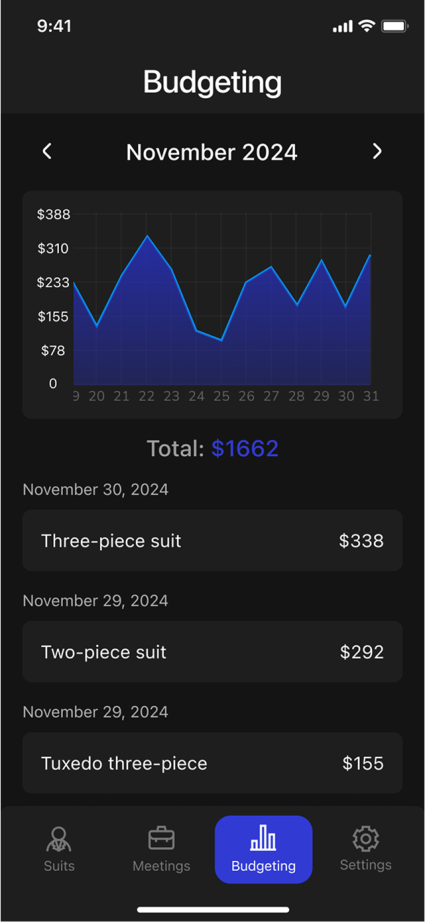Screen dimensions: 425x922
Task: Open the Suits tab icon
Action: click(x=59, y=840)
